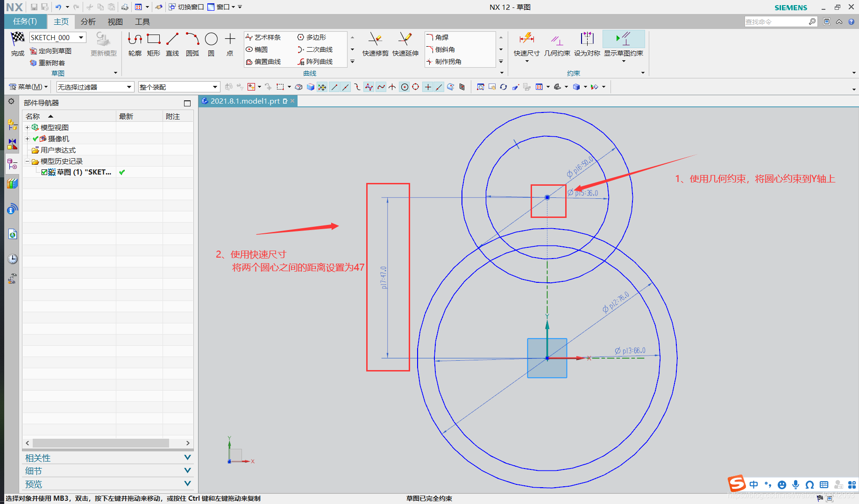This screenshot has height=504, width=859.
Task: Open 几何约束 (Geometric Constraints) tool
Action: 557,44
